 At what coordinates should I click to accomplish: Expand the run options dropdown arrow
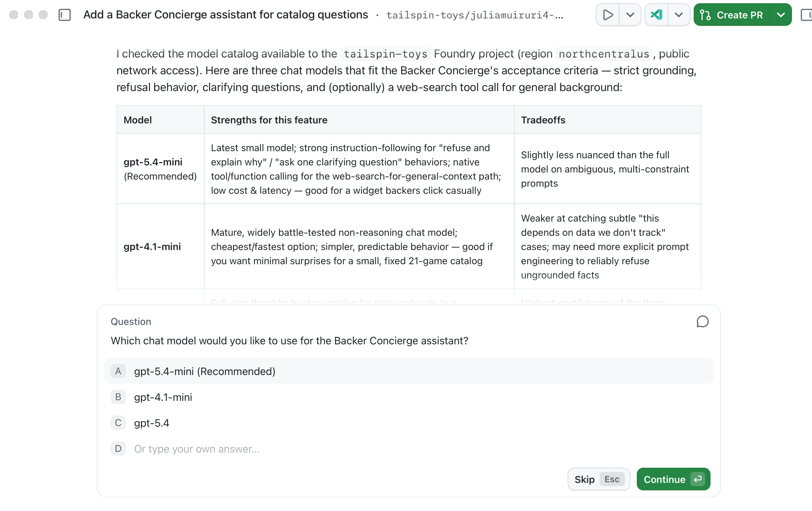tap(630, 15)
